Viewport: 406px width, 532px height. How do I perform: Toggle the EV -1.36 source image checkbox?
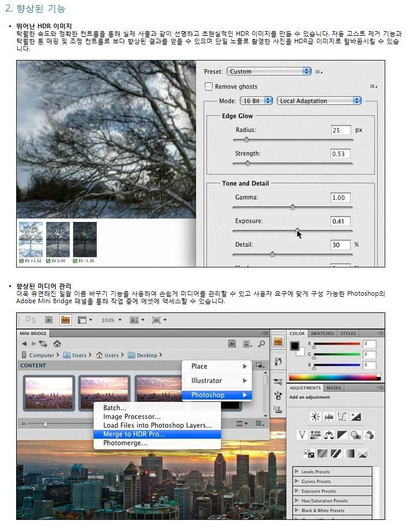[x=75, y=261]
